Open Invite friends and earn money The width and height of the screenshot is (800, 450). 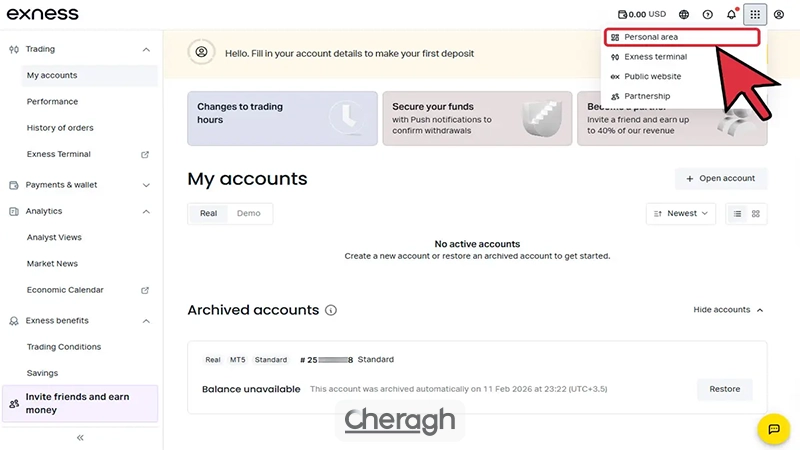pos(80,403)
